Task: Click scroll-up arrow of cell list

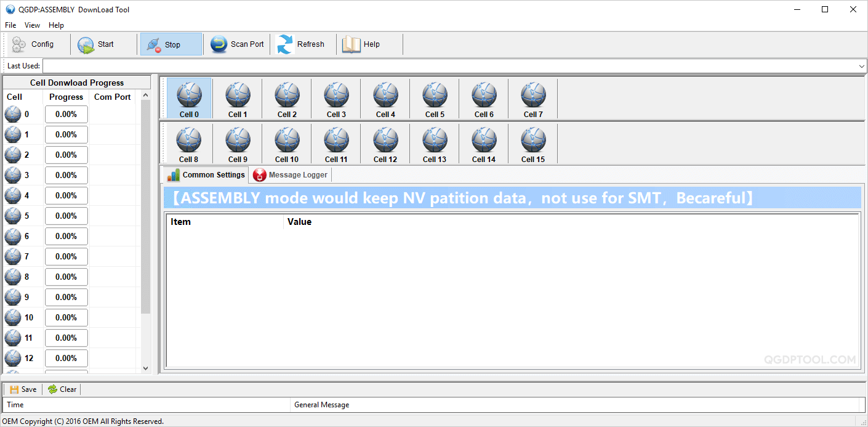Action: point(145,95)
